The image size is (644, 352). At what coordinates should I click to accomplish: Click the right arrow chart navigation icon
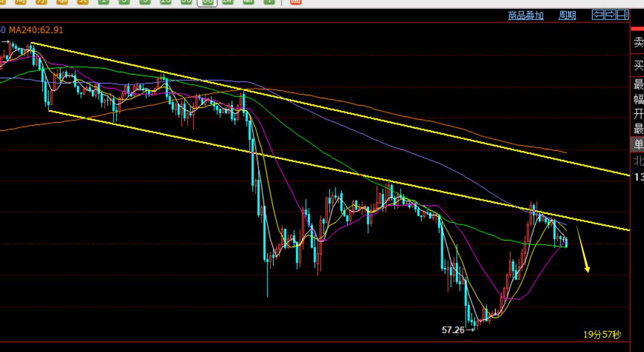[x=610, y=15]
